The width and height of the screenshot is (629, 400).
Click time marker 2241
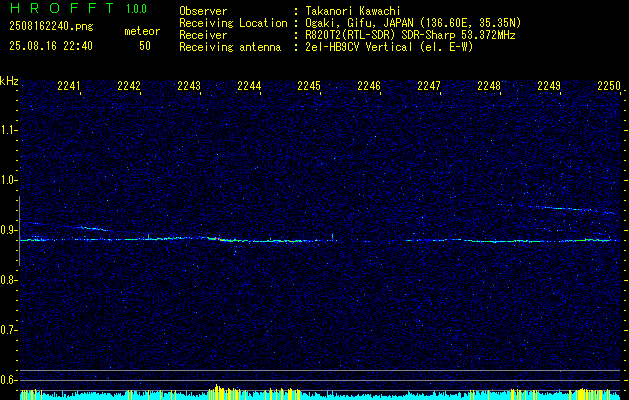[69, 86]
